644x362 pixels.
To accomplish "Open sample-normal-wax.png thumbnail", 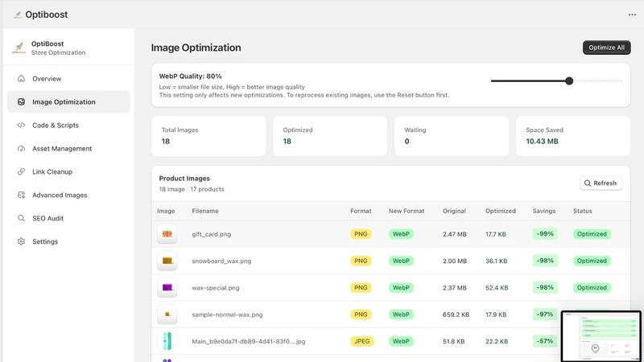I will [x=167, y=315].
